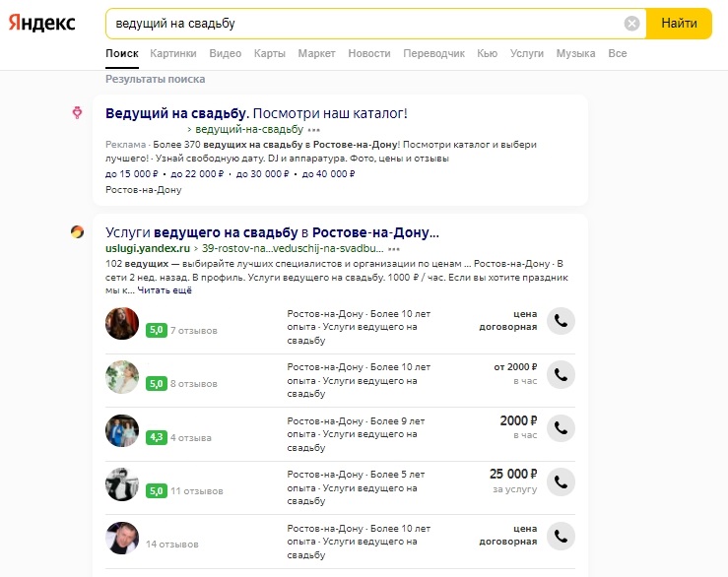Click the yellow Найти search button

tap(679, 24)
